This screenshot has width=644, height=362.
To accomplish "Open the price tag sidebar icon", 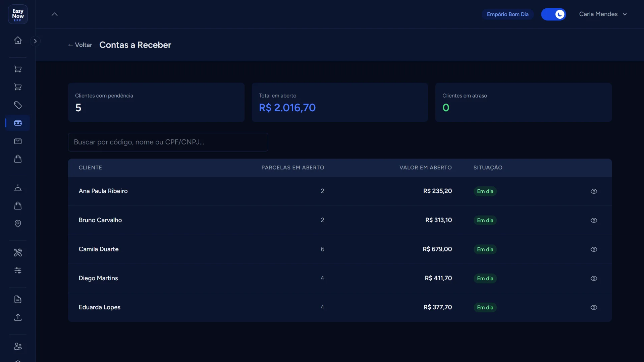I will click(x=18, y=105).
